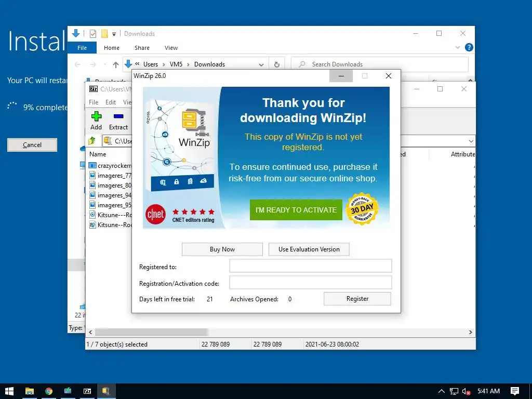Open Customize Quick Access Toolbar dropdown
532x399 pixels.
point(114,34)
